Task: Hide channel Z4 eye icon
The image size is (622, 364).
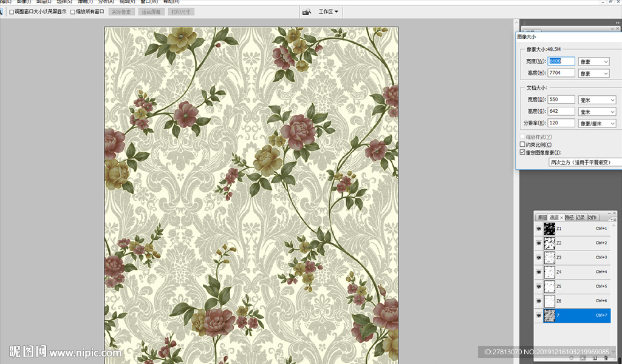Action: click(539, 272)
